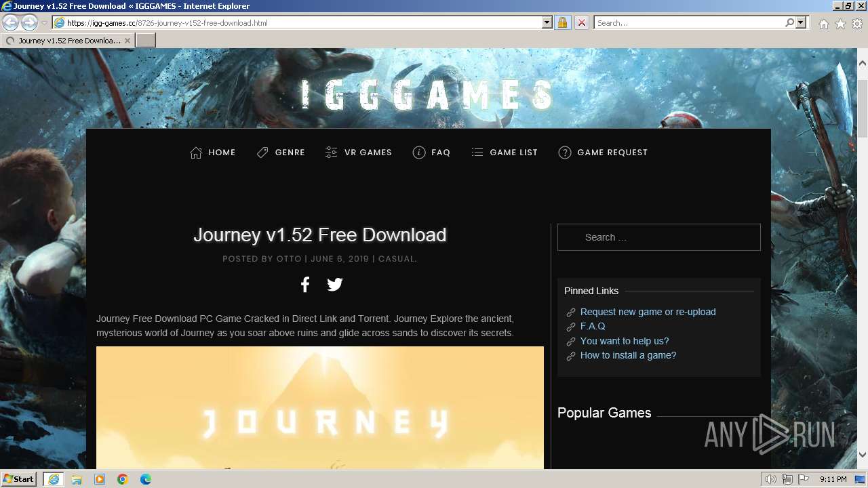Click the Pinned Links heading
The width and height of the screenshot is (868, 488).
[591, 291]
